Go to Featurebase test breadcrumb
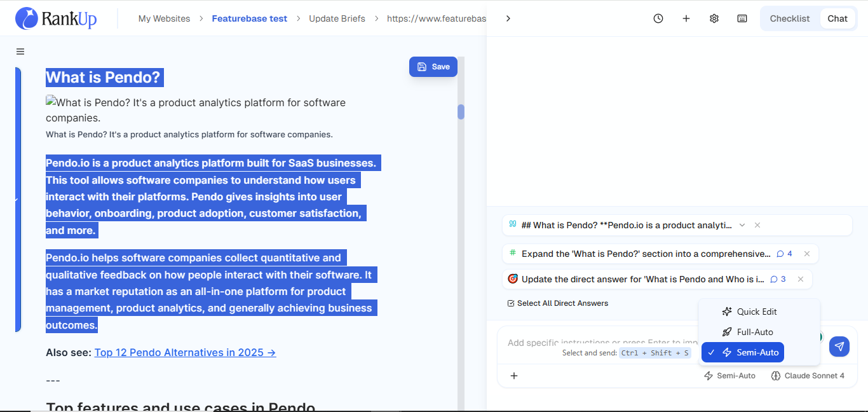Viewport: 868px width, 412px height. click(x=250, y=18)
